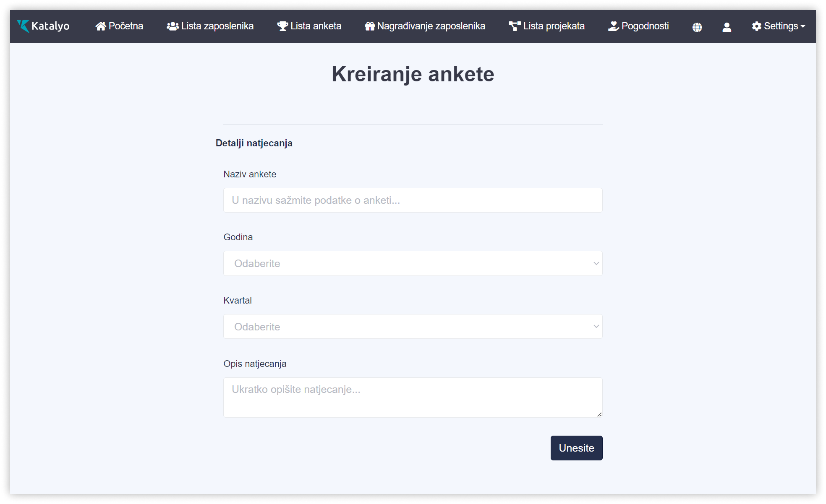Screen dimensions: 826x504
Task: Open the Godina year dropdown
Action: tap(413, 263)
